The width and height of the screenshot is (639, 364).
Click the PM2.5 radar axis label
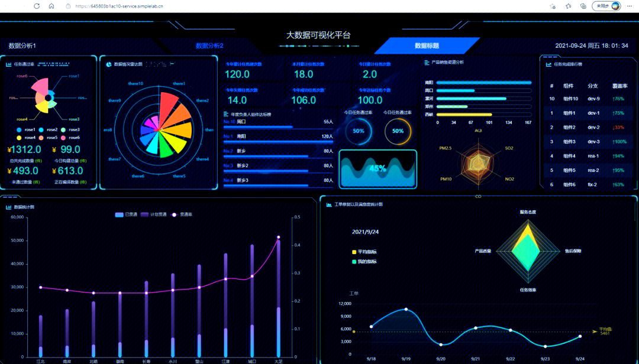446,148
